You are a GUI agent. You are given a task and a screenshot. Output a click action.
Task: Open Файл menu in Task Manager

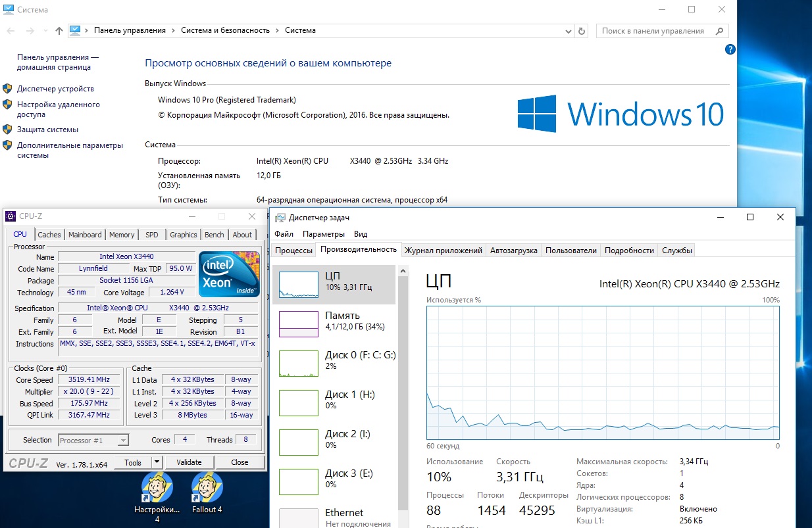coord(284,234)
